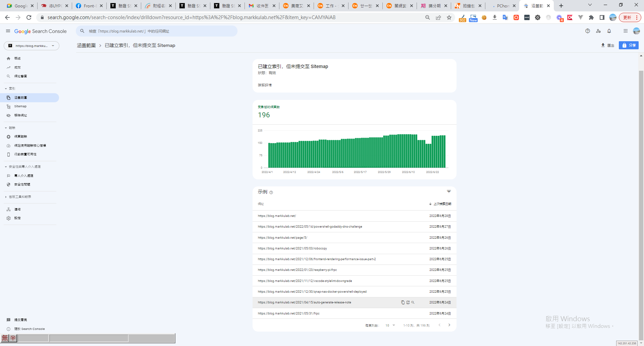
Task: Click the blue 分享 share button
Action: click(629, 45)
